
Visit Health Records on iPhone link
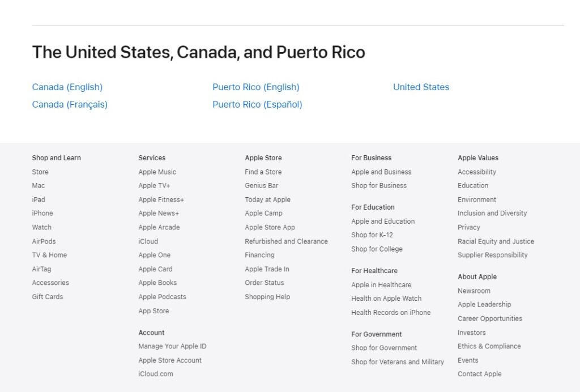(391, 313)
